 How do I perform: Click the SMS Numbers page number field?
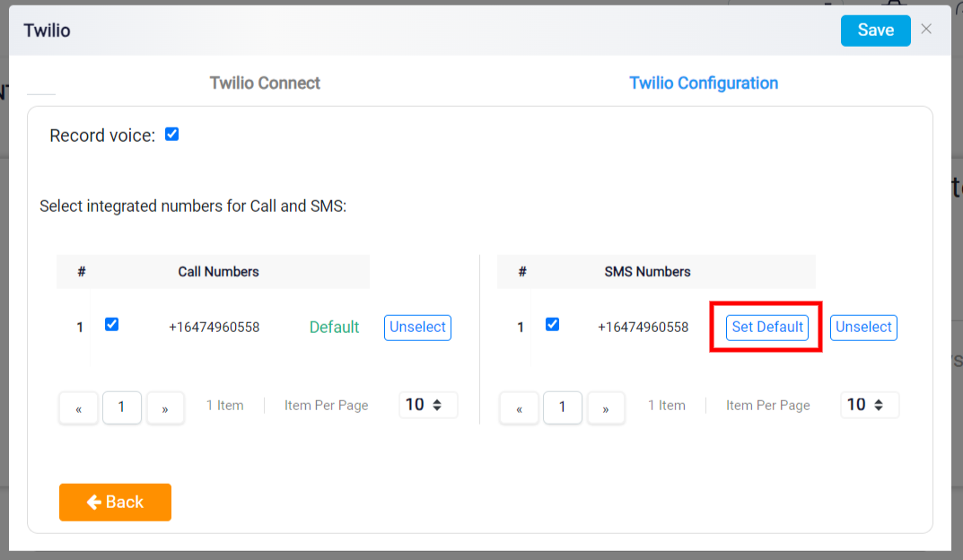click(x=563, y=407)
